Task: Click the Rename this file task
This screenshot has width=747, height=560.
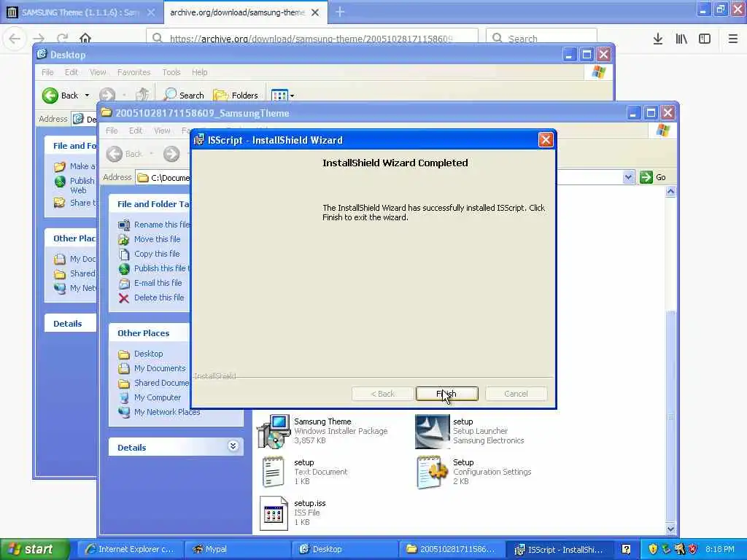Action: 161,225
